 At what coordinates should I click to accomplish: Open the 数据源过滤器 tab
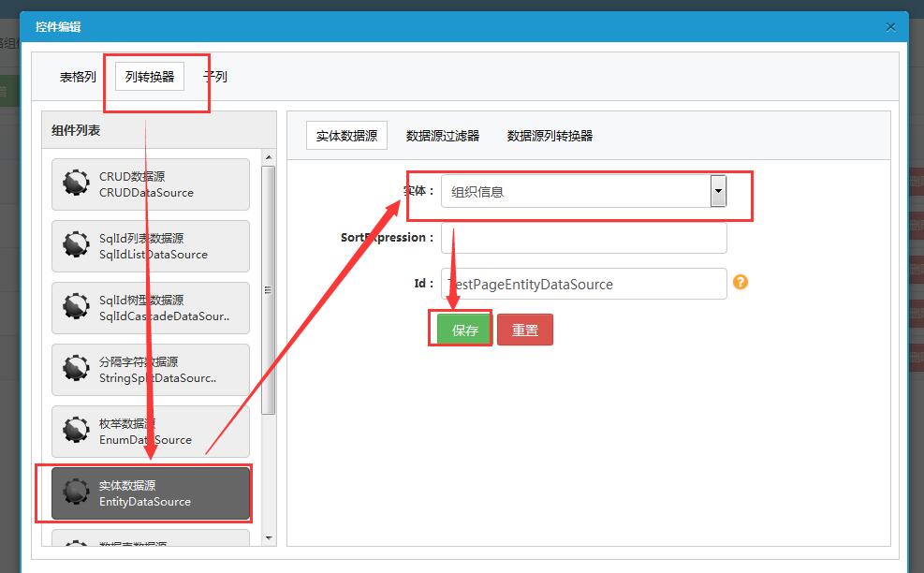443,136
